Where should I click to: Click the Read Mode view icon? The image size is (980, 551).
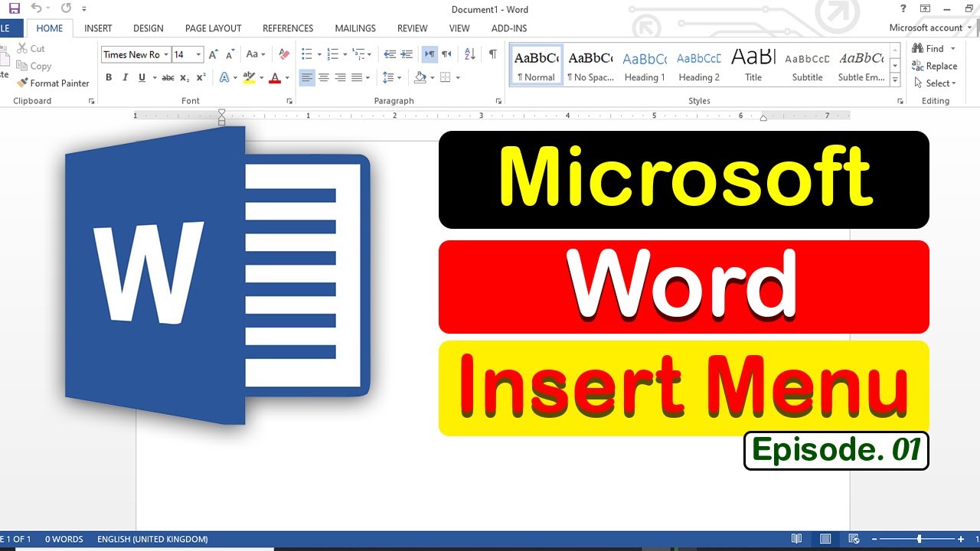pyautogui.click(x=796, y=539)
